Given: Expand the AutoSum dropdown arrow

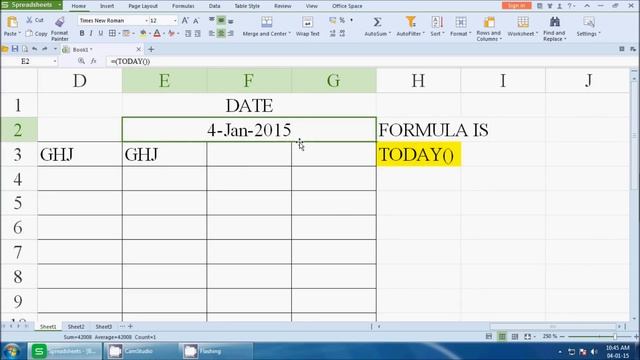Looking at the screenshot, I should (389, 34).
